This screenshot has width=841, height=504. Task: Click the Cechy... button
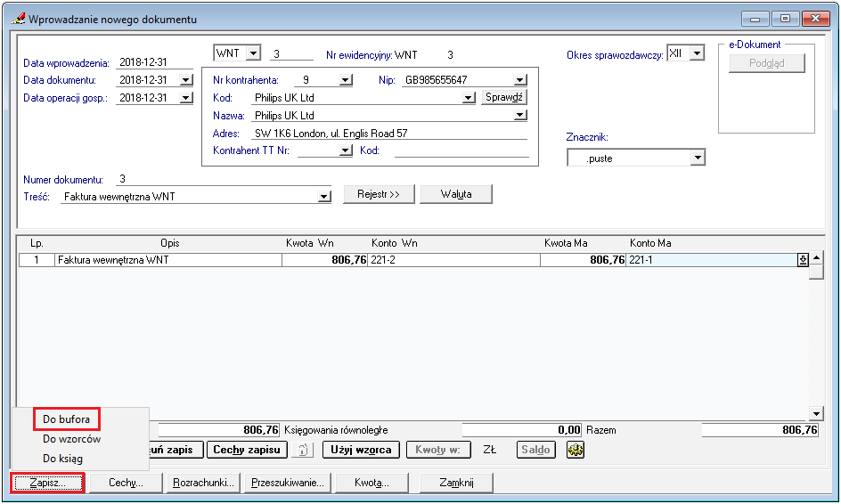coord(126,483)
